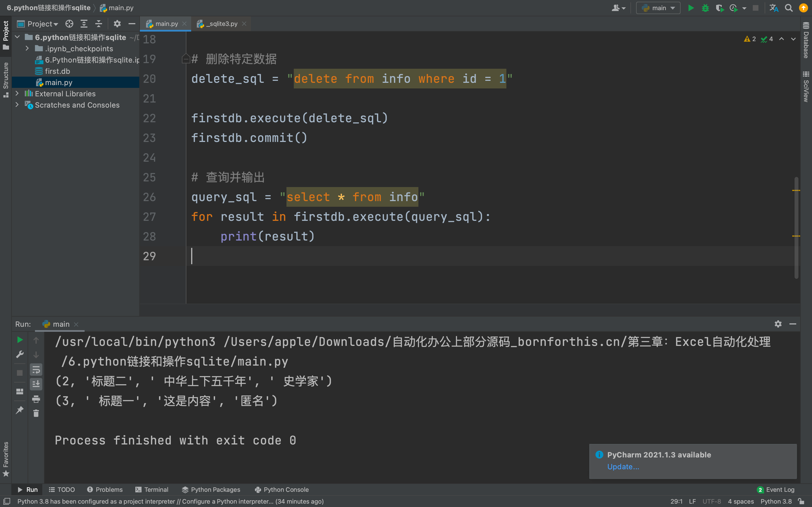Click the locate current file target icon

pyautogui.click(x=69, y=24)
